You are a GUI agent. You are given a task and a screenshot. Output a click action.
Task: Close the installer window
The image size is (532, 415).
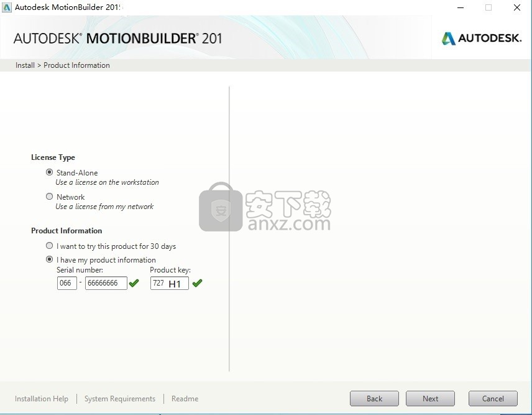pyautogui.click(x=516, y=7)
